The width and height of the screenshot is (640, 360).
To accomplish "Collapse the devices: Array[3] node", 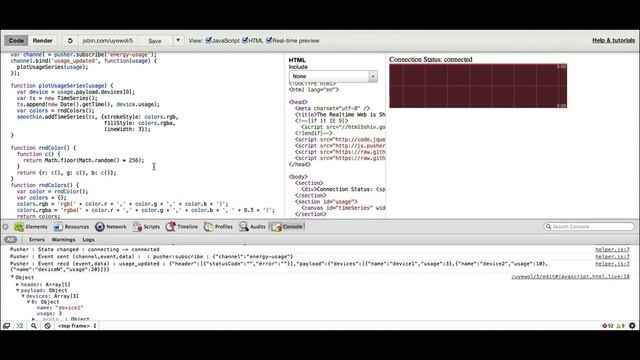I will (x=23, y=296).
